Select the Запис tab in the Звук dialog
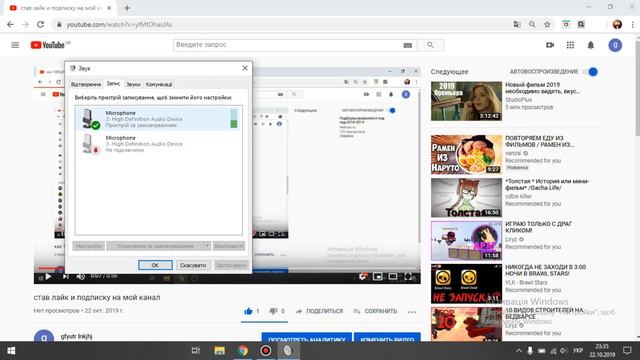 (113, 83)
